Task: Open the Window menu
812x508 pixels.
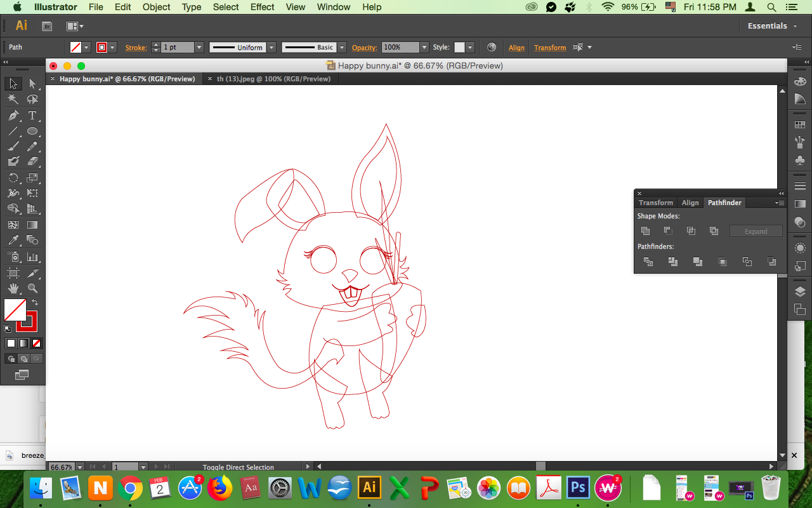Action: (333, 7)
